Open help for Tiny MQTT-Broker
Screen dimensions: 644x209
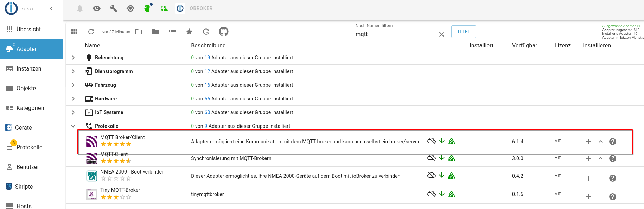click(613, 197)
